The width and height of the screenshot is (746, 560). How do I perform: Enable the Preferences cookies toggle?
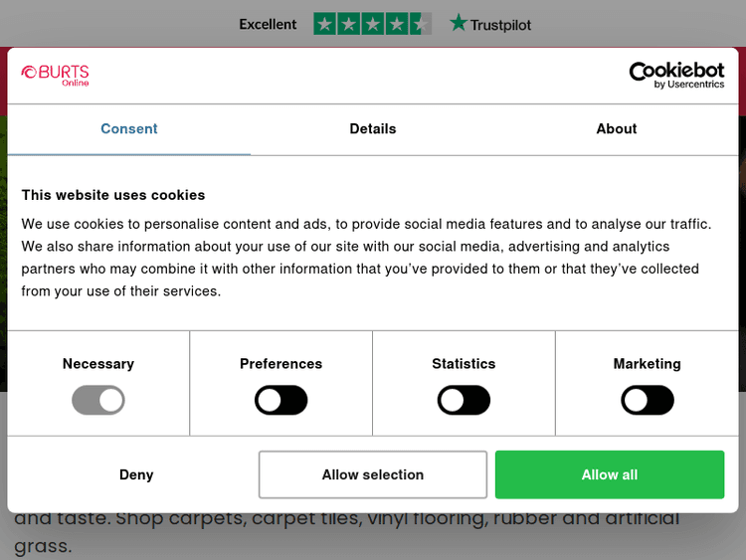coord(281,401)
